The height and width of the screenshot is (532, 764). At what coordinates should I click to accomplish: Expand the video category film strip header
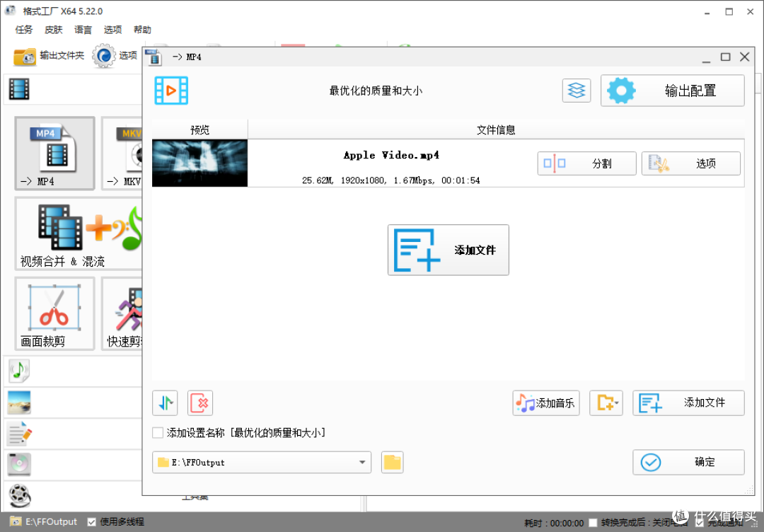tap(19, 89)
